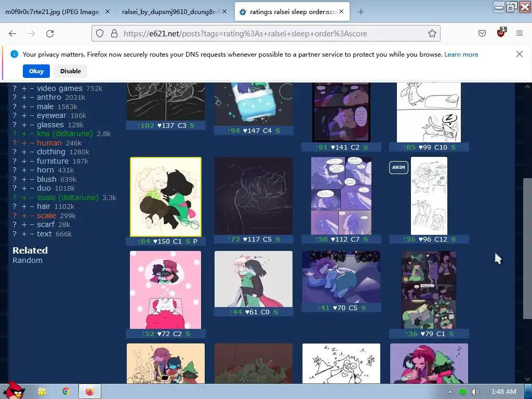The width and height of the screenshot is (532, 399).
Task: Reload the page with the refresh icon
Action: point(50,34)
